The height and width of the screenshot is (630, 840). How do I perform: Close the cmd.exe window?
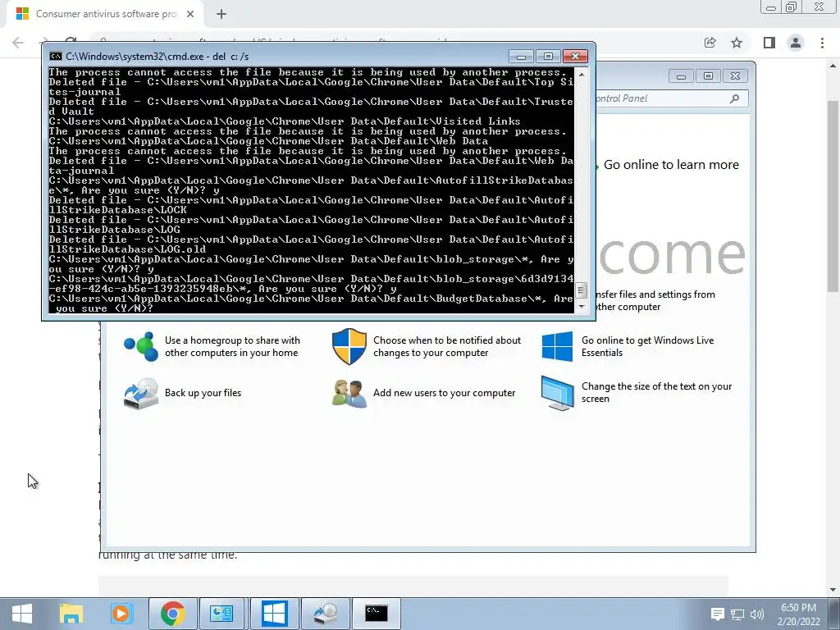tap(575, 57)
